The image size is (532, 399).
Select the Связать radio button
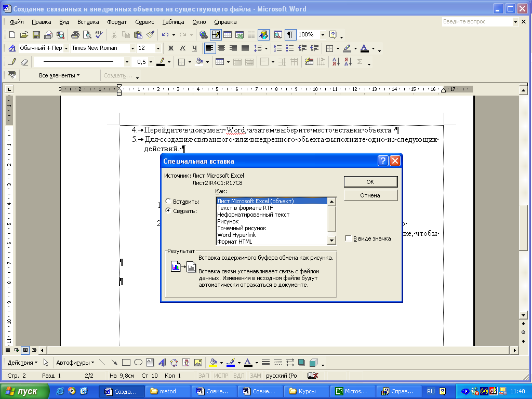(168, 210)
